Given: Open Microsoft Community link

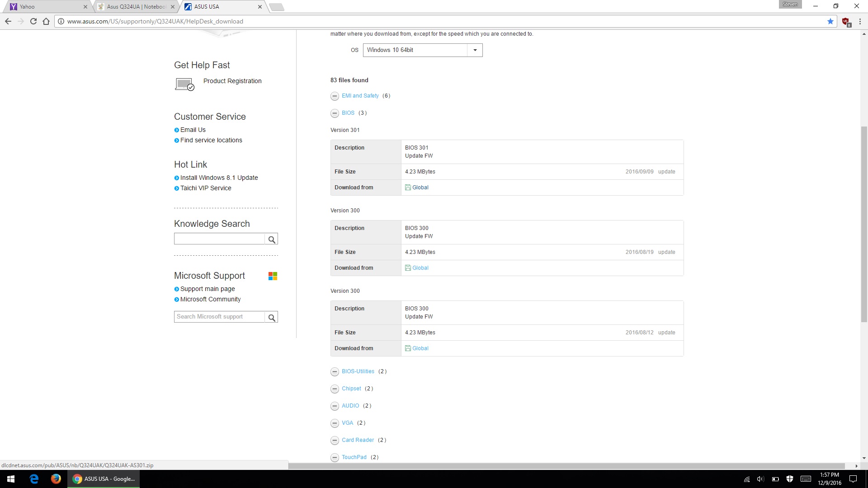Looking at the screenshot, I should pyautogui.click(x=211, y=299).
